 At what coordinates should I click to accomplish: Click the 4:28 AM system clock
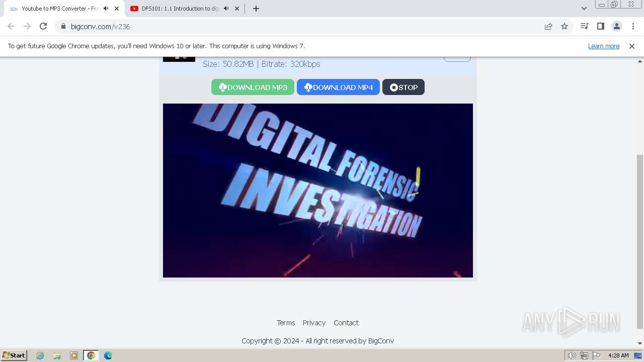618,355
